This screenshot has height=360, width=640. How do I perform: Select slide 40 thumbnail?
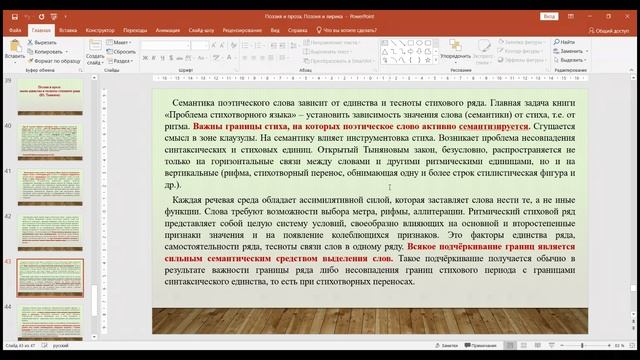pyautogui.click(x=50, y=142)
